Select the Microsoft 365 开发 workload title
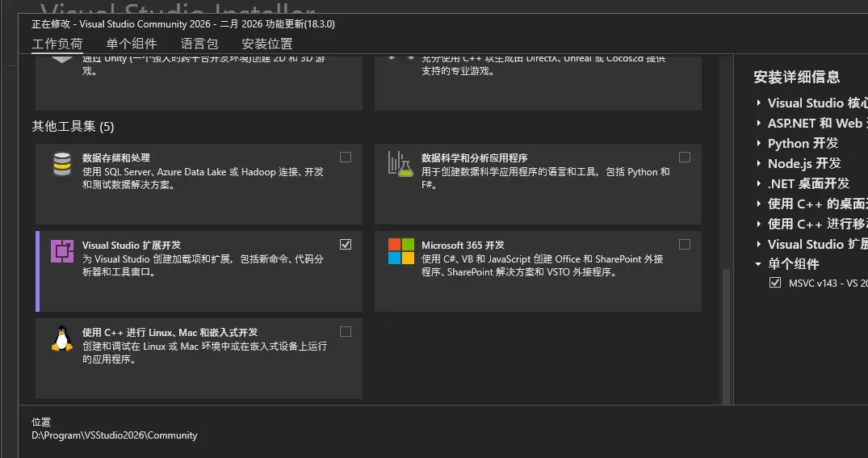868x458 pixels. 463,245
